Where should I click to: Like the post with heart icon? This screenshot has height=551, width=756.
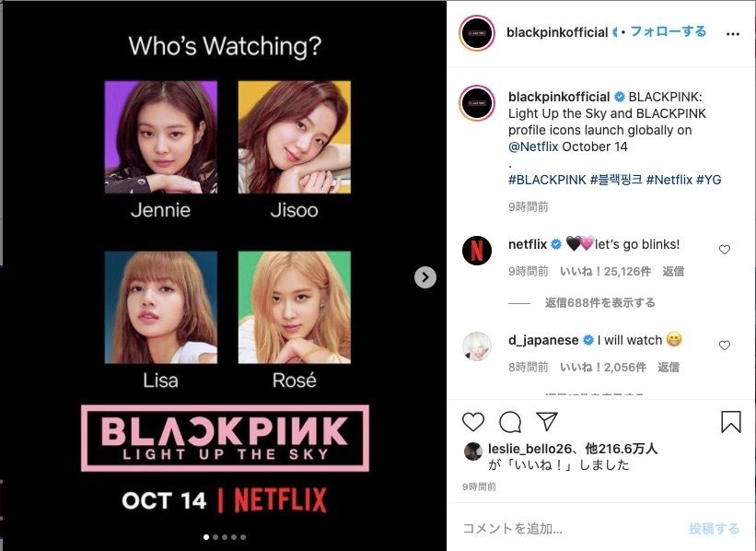point(473,422)
